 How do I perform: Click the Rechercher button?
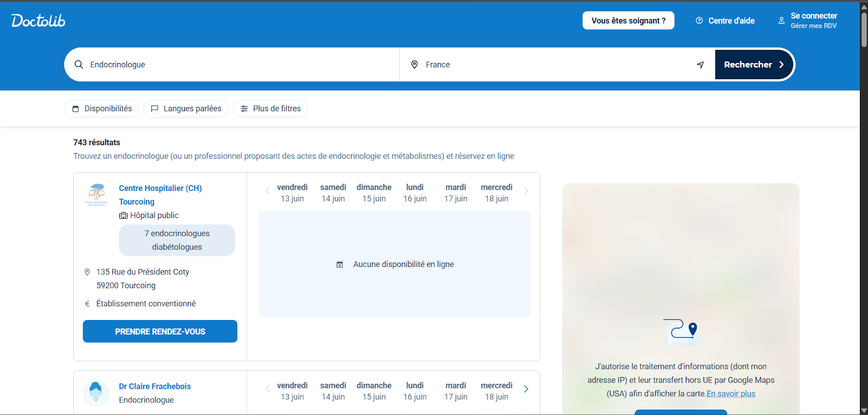point(754,65)
